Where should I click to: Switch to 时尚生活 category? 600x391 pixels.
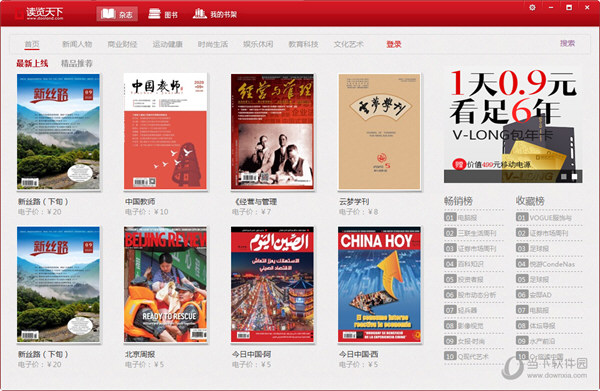tap(213, 44)
